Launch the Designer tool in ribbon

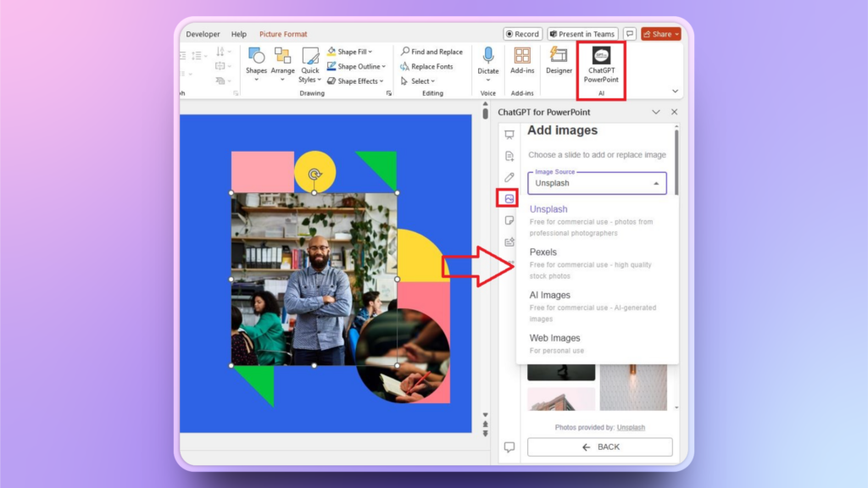559,61
